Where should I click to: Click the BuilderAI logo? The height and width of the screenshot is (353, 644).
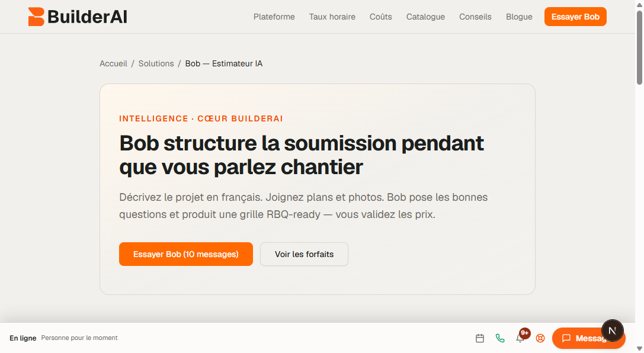[78, 17]
